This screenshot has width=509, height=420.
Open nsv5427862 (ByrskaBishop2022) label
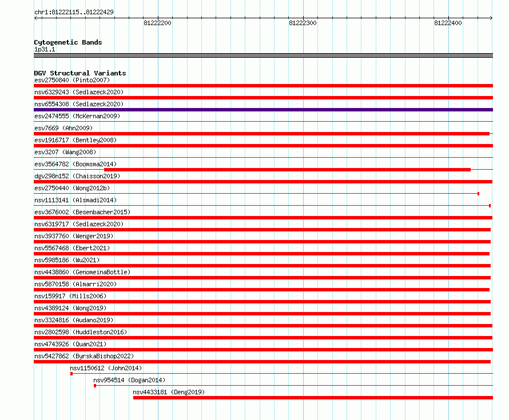pos(84,356)
